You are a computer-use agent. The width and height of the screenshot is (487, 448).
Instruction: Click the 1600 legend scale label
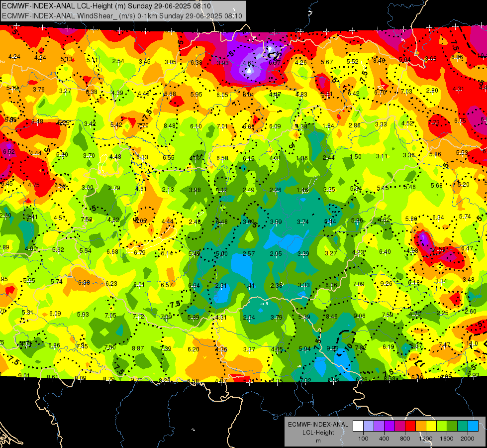tap(446, 439)
